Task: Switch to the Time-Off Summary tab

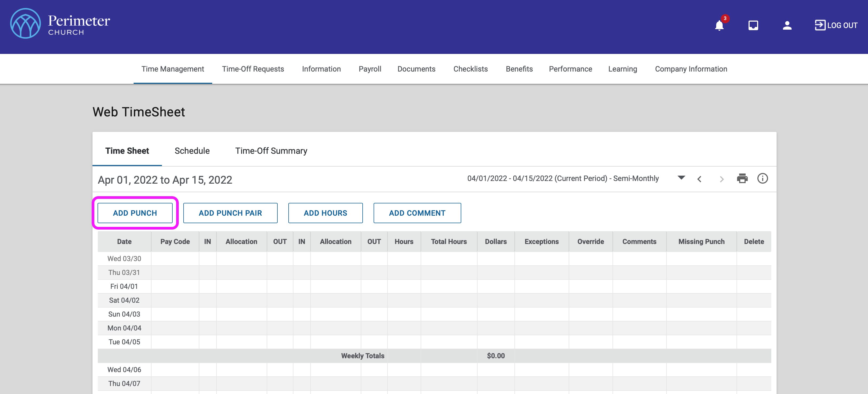Action: pos(271,151)
